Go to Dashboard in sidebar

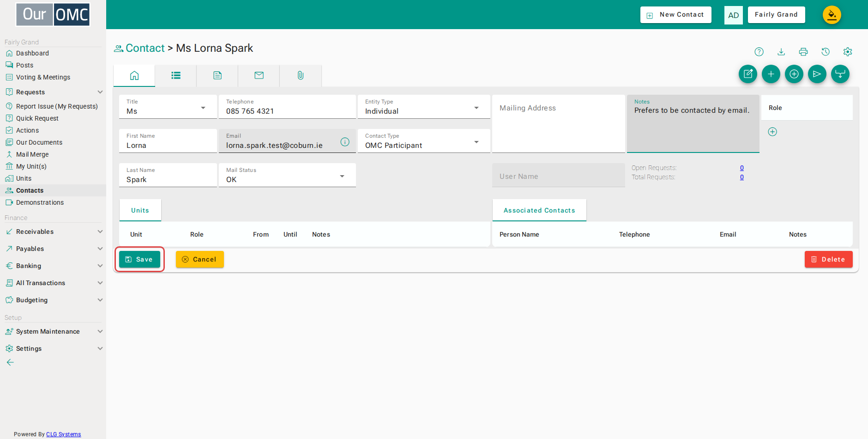pos(32,53)
